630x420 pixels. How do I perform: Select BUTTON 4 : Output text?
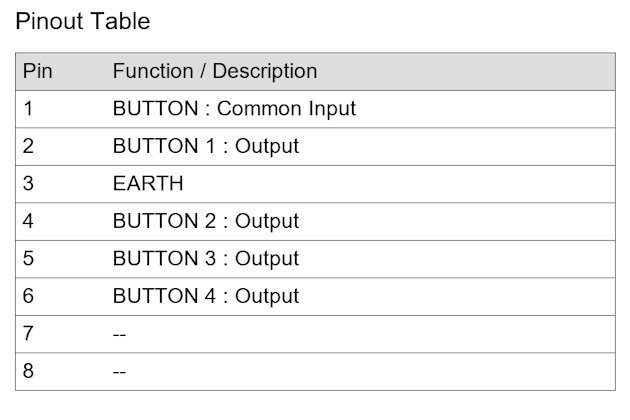(x=206, y=296)
